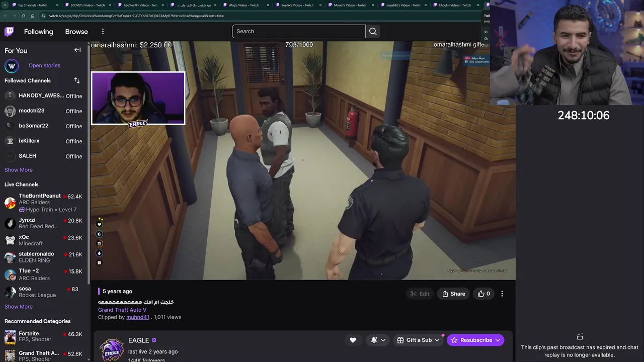Open the SALEH channel in the sidebar

tap(44, 156)
